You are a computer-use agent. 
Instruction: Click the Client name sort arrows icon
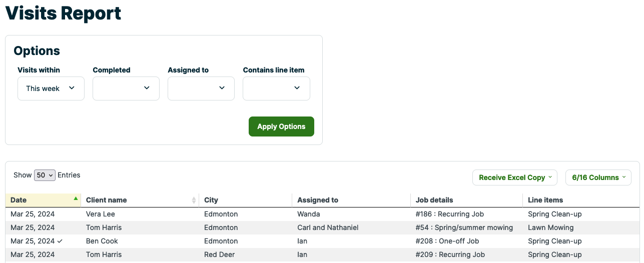(x=194, y=200)
